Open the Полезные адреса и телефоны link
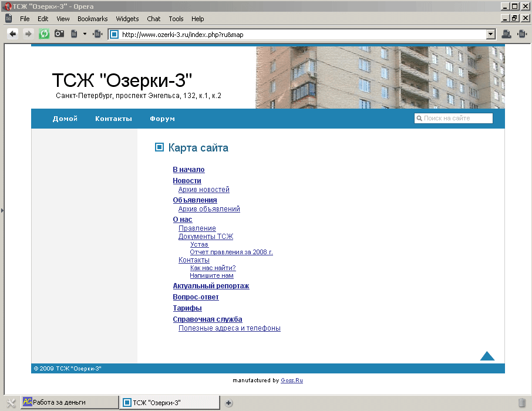532x411 pixels. pyautogui.click(x=230, y=328)
